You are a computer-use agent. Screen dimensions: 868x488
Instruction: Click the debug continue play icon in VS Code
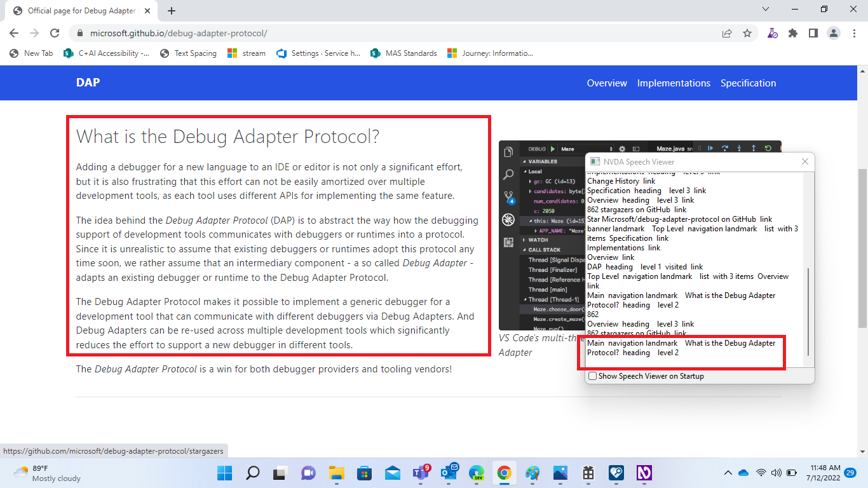click(x=710, y=147)
